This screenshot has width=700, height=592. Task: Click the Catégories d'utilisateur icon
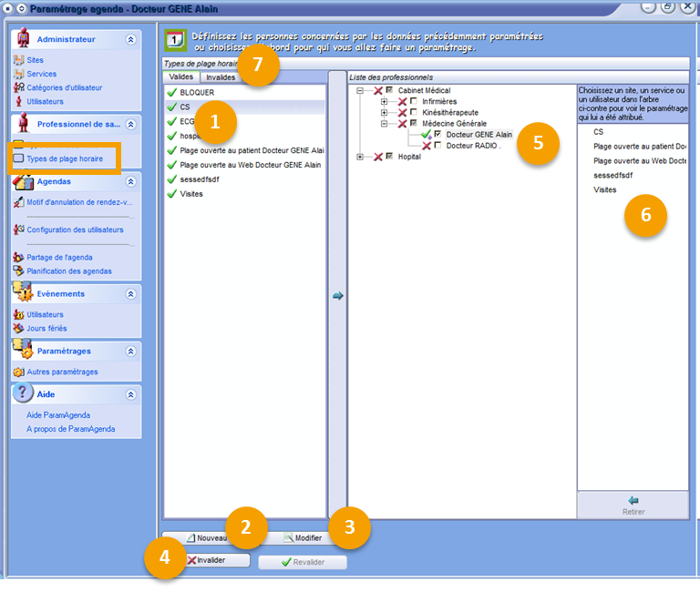[18, 87]
